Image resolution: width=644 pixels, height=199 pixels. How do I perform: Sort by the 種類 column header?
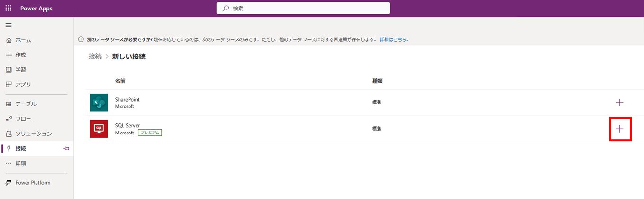(377, 81)
